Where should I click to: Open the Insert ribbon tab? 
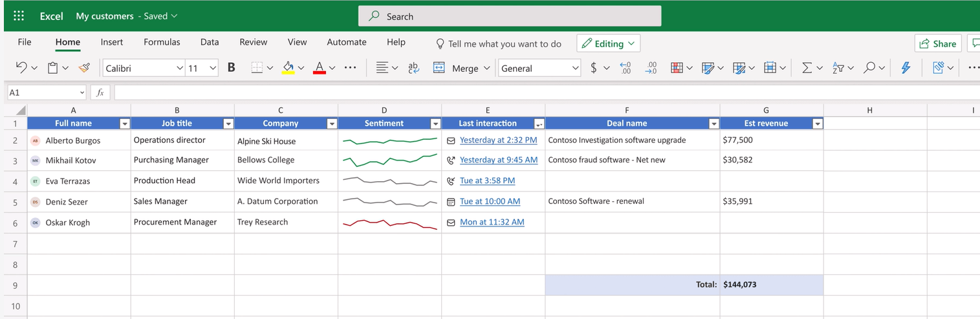[x=112, y=42]
